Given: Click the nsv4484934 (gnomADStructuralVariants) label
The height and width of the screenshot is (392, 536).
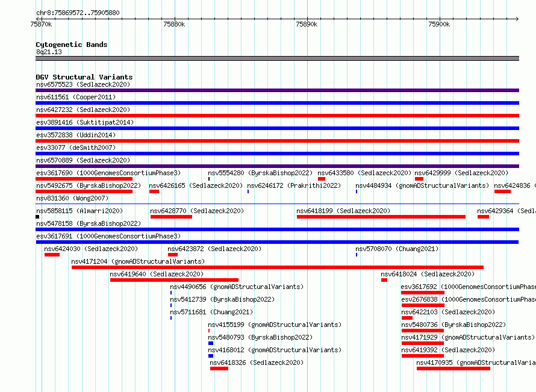Looking at the screenshot, I should pos(422,185).
